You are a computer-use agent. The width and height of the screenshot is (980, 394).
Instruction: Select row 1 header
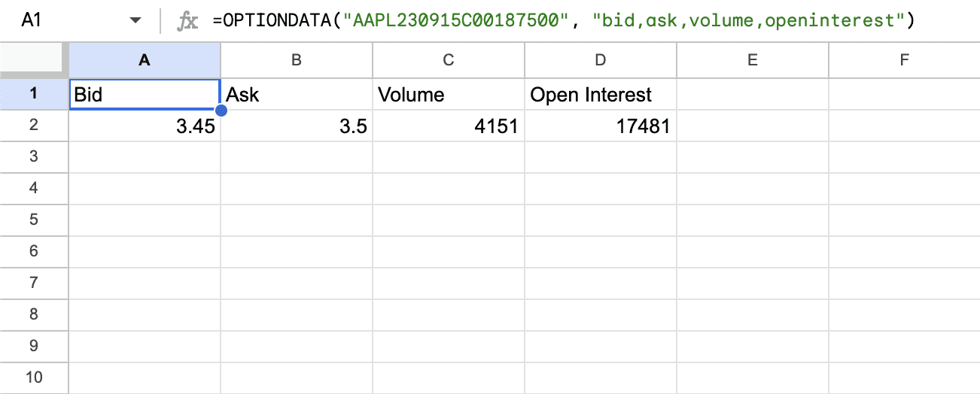34,94
